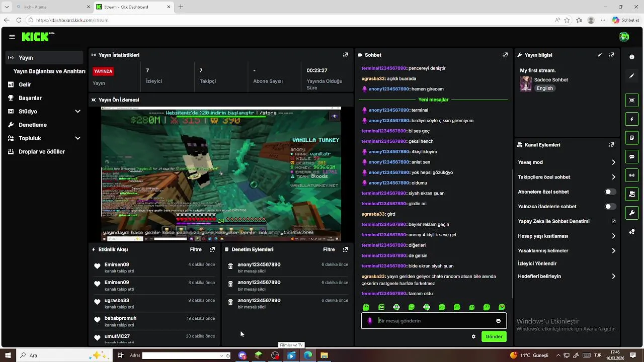This screenshot has width=644, height=362.
Task: Open Yayın Bağlantısı ve Anahtarı page
Action: click(x=49, y=71)
